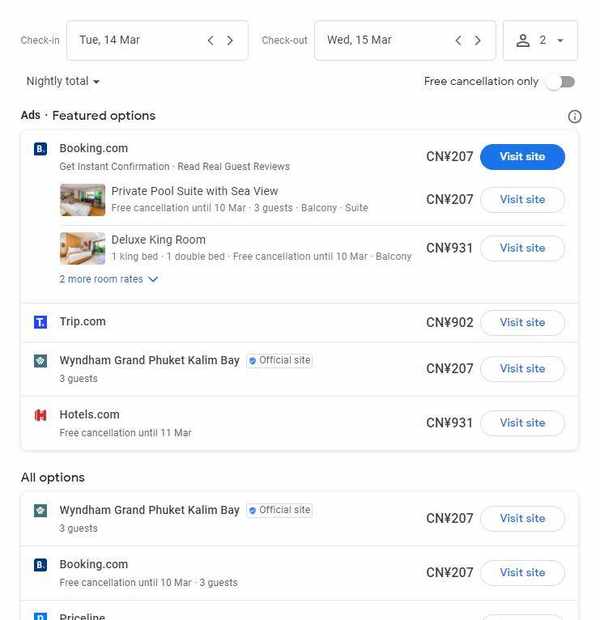Visit site for Hotels.com offer
This screenshot has height=620, width=600.
coord(522,423)
